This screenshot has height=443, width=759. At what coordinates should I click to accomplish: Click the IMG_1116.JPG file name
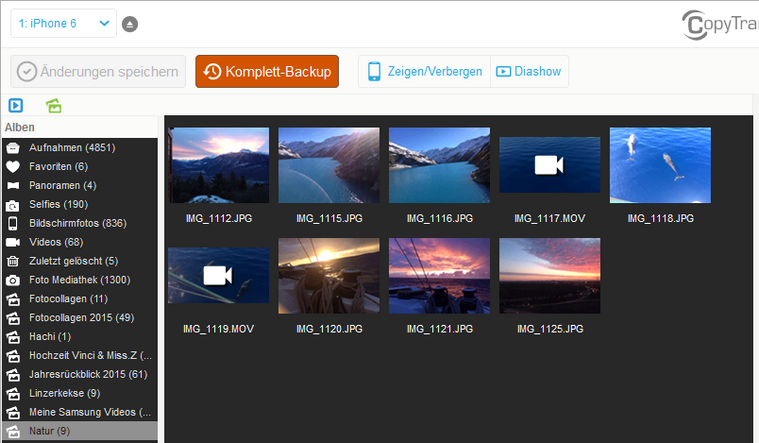(x=440, y=218)
